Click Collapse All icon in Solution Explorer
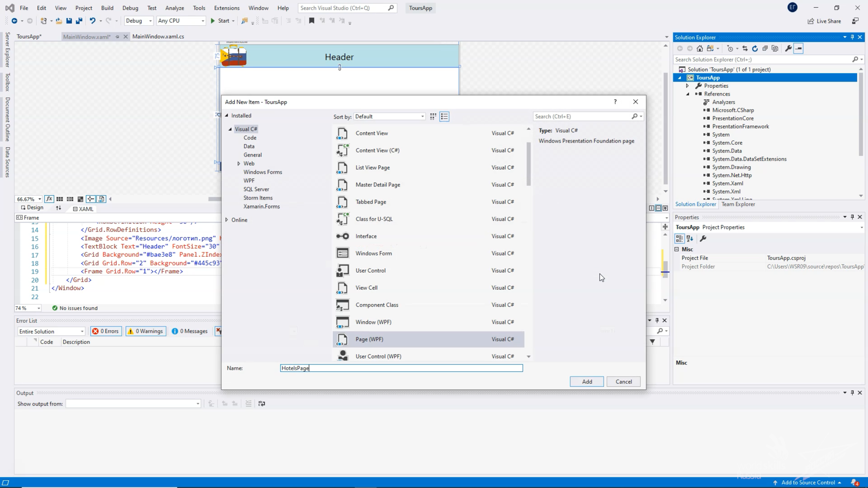 pyautogui.click(x=765, y=49)
